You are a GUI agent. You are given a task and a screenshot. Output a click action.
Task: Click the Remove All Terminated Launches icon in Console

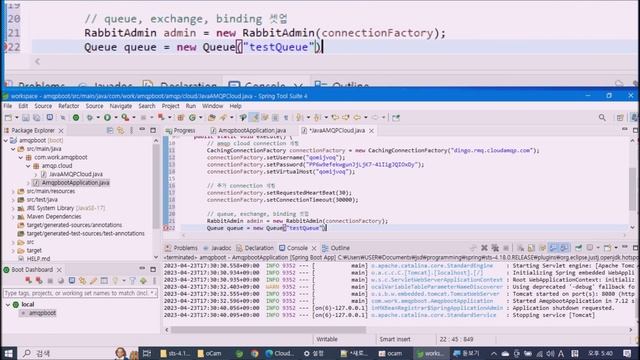[495, 248]
